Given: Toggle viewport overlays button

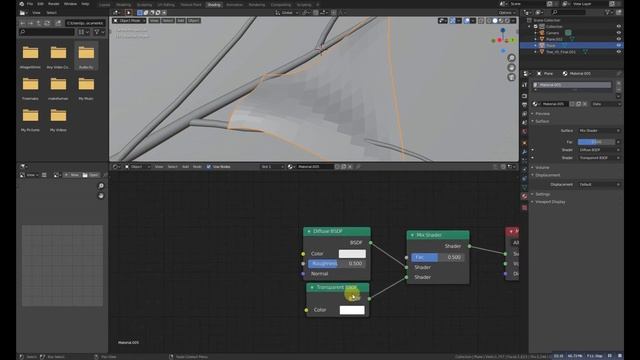Looking at the screenshot, I should coord(467,20).
